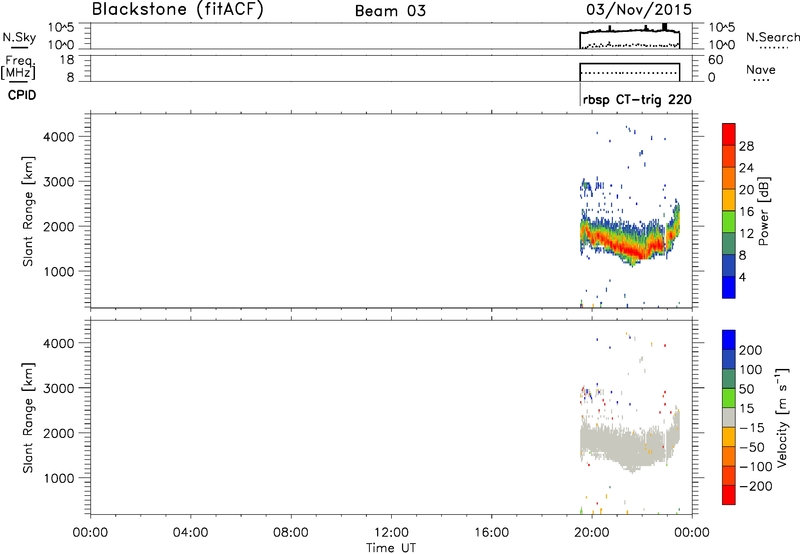The height and width of the screenshot is (554, 800).
Task: Click the power panel Slant Range [km] label
Action: [28, 211]
